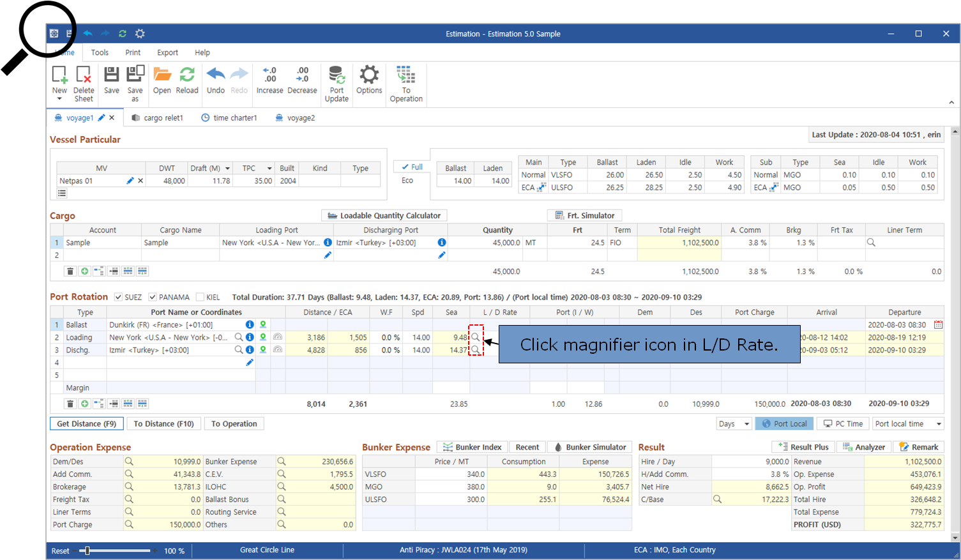Image resolution: width=961 pixels, height=560 pixels.
Task: Open the Days unit dropdown
Action: pyautogui.click(x=746, y=424)
